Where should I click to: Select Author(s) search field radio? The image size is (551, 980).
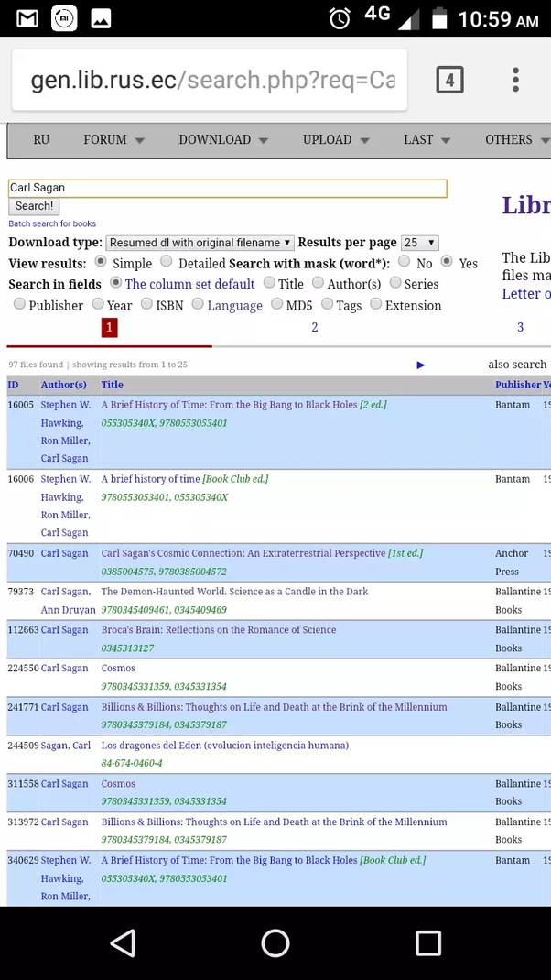318,282
